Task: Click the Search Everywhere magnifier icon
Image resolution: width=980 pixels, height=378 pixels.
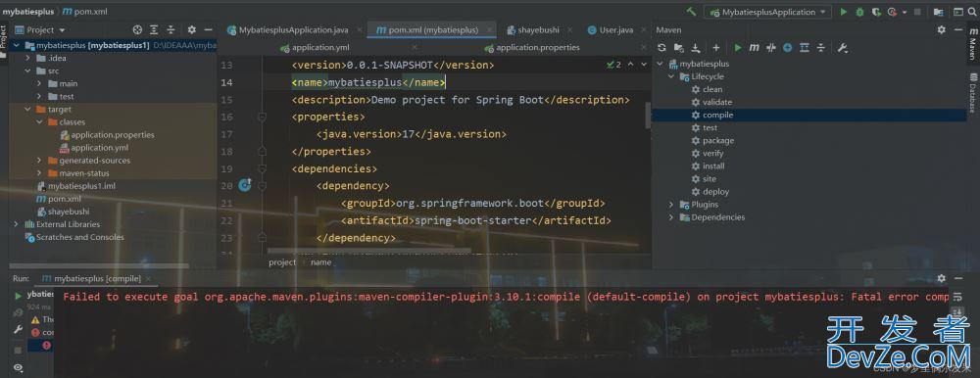Action: [x=973, y=12]
